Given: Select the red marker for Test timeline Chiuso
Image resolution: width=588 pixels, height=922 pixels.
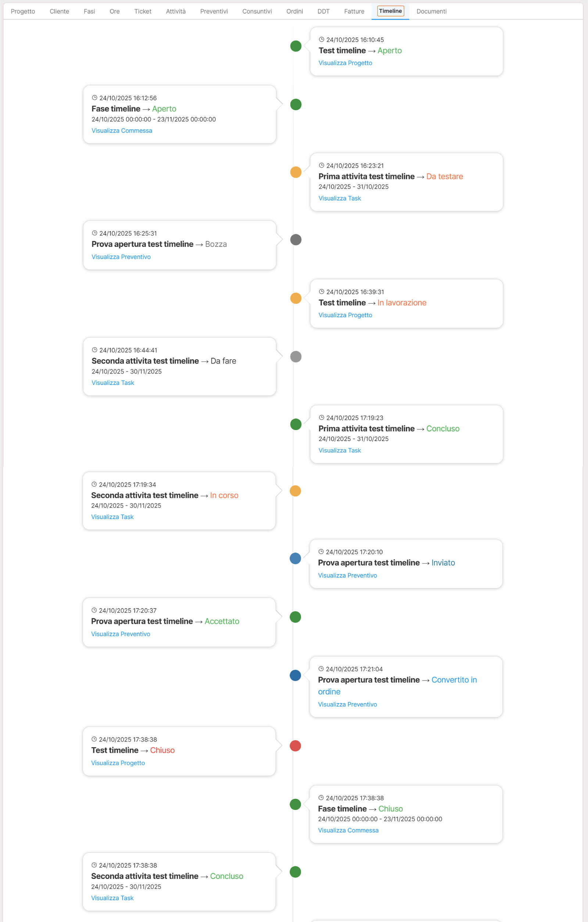Looking at the screenshot, I should [295, 746].
